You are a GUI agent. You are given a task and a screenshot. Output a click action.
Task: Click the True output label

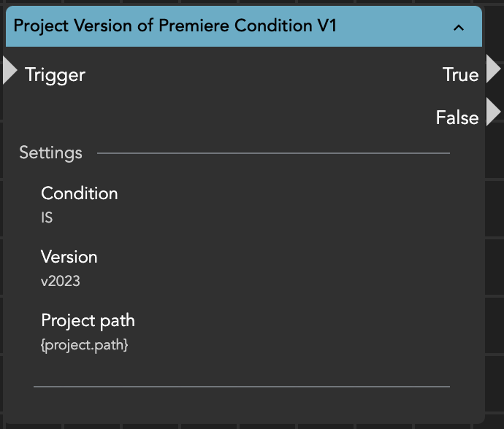(x=460, y=74)
